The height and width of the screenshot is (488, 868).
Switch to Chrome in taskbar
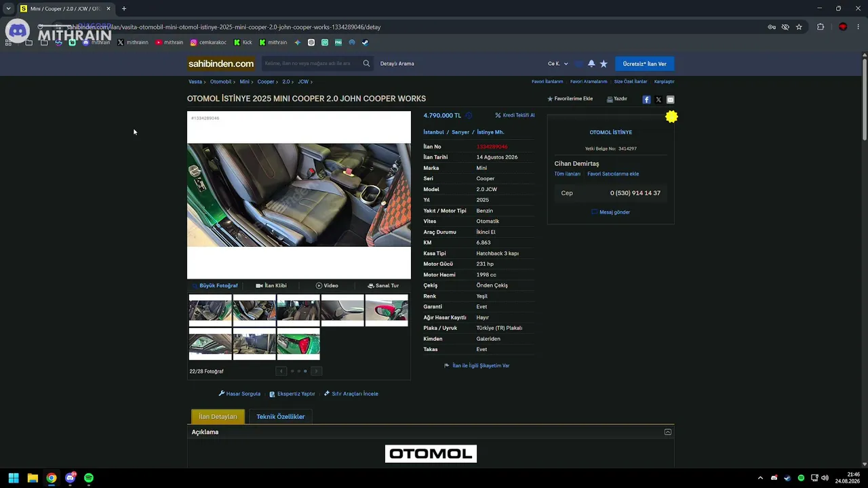[x=52, y=478]
